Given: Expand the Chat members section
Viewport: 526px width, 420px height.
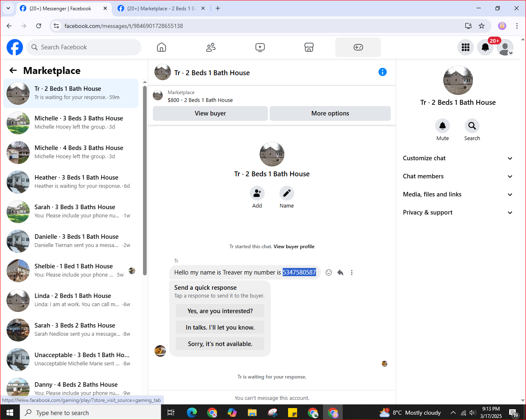Looking at the screenshot, I should coord(458,176).
